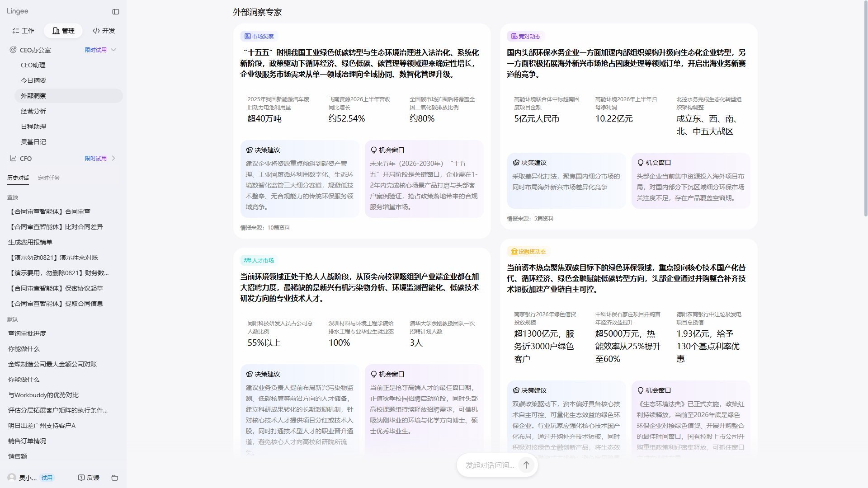Viewport: 868px width, 488px height.
Task: Select the 定时任务 tab
Action: pos(49,178)
